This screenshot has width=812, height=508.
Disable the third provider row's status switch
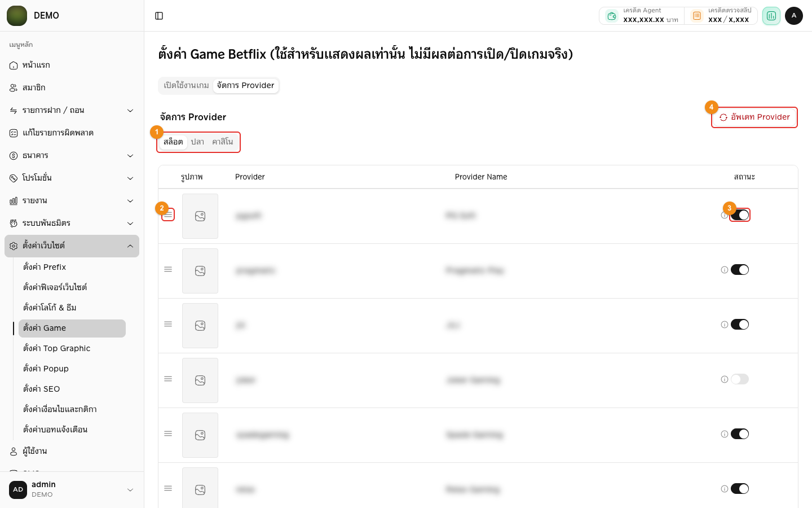740,325
